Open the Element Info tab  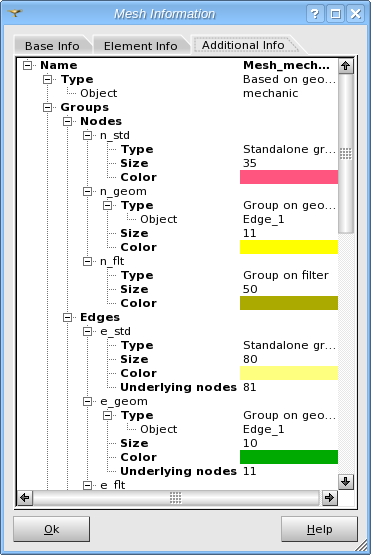pos(141,46)
